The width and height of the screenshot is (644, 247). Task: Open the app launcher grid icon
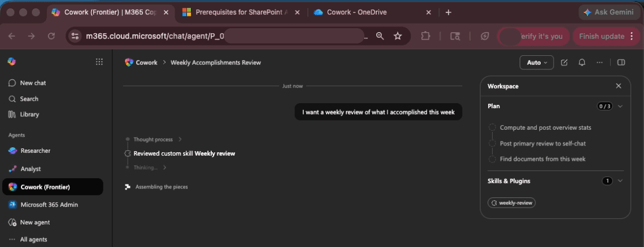click(x=99, y=61)
